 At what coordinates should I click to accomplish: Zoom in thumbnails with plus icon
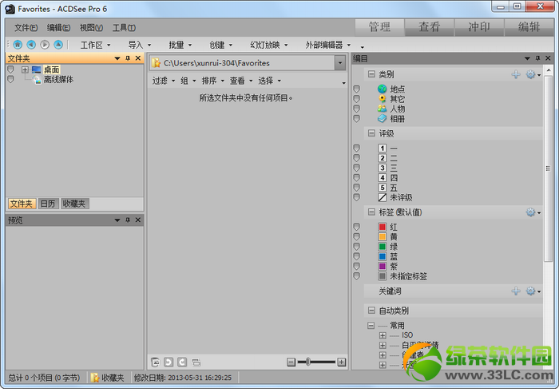pyautogui.click(x=341, y=362)
